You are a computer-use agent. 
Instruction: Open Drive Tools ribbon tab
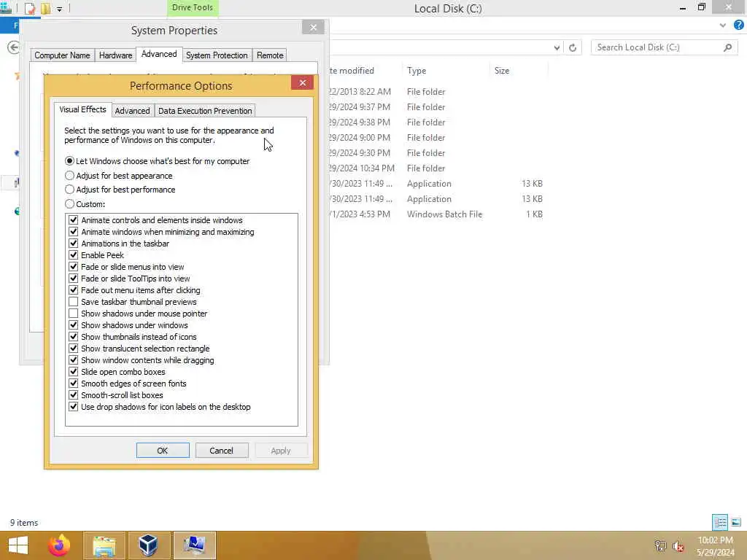[x=193, y=7]
